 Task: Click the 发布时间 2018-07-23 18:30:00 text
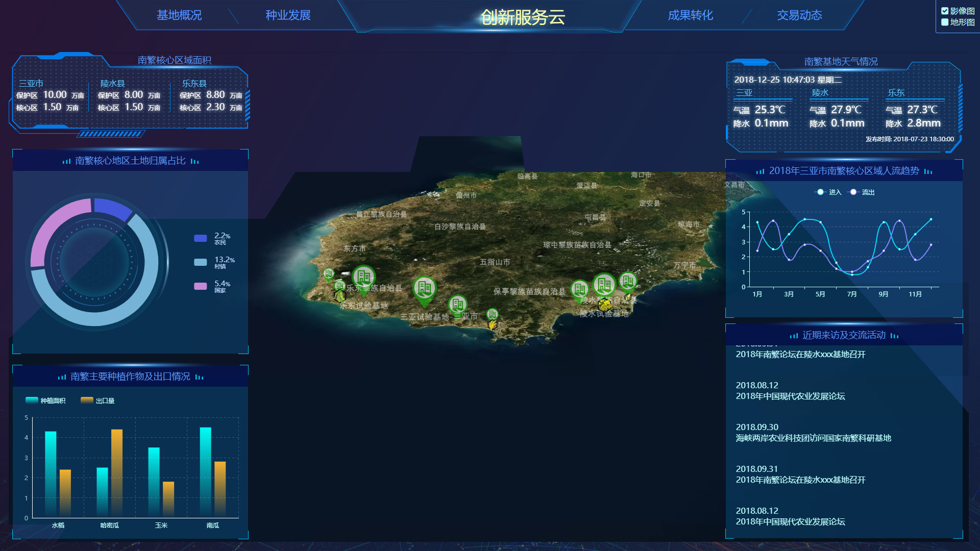click(910, 139)
